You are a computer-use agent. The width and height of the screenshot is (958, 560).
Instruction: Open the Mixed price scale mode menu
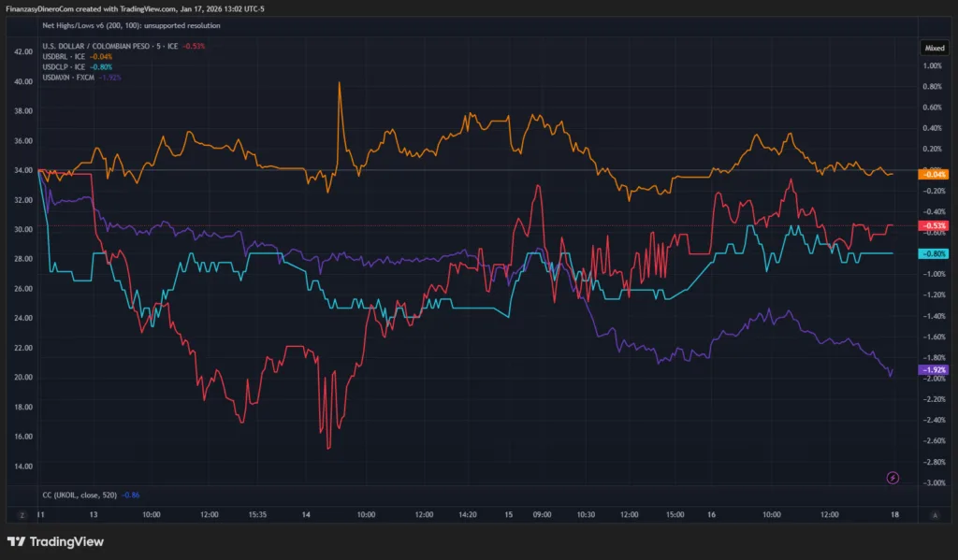point(935,46)
